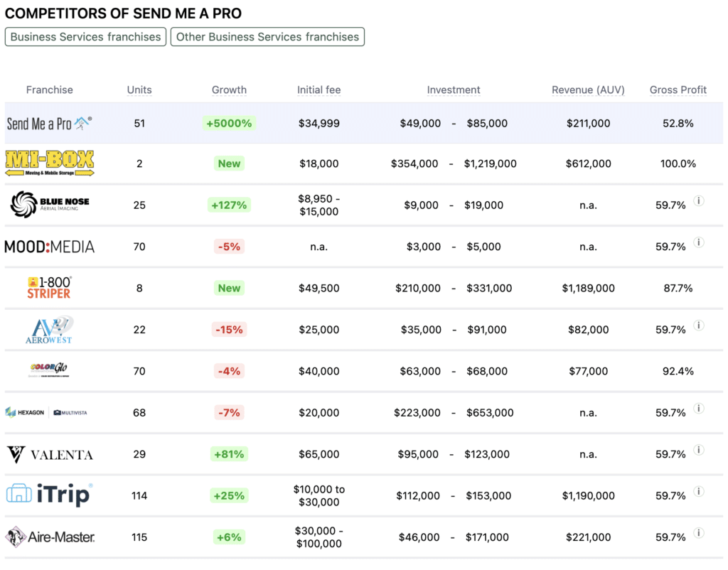Sort by the Investment column header

click(x=454, y=90)
